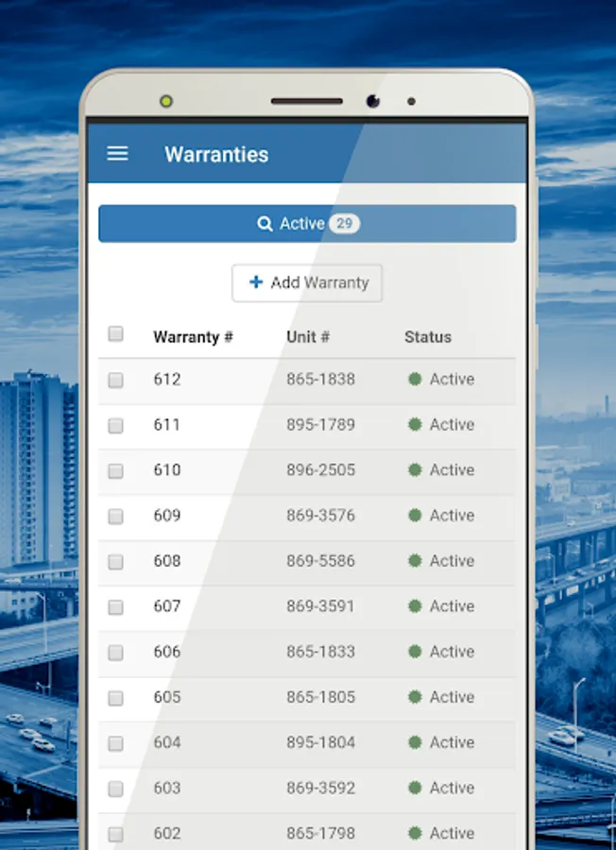Click Active status text for warranty 612
Viewport: 616px width, 850px height.
(453, 379)
